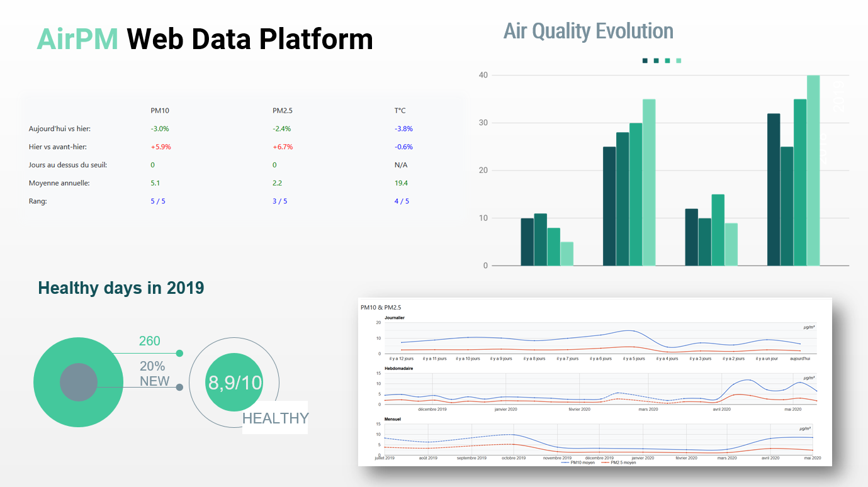Select "Jours au dessus du seuil:" row label
Image resolution: width=868 pixels, height=487 pixels.
[68, 165]
